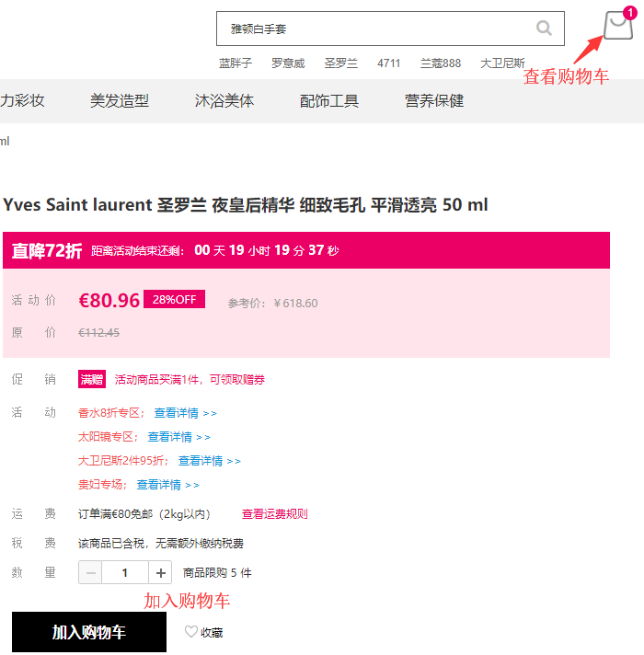Increase quantity with plus button
This screenshot has height=655, width=644.
pos(160,572)
